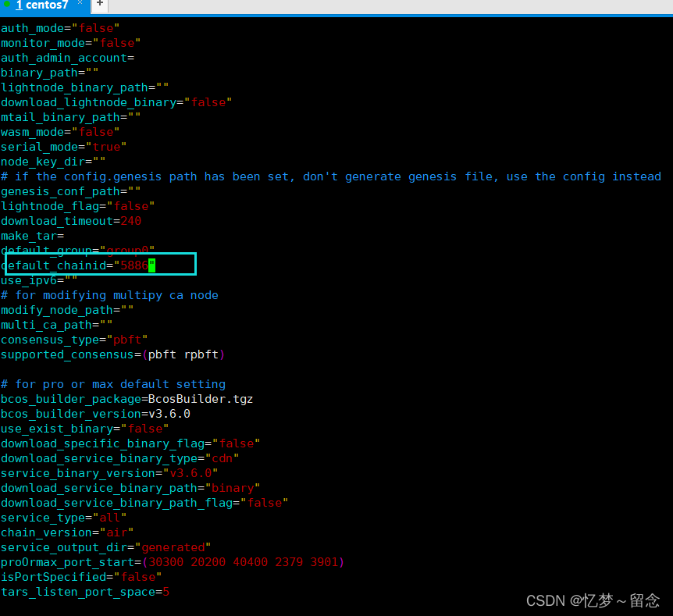This screenshot has width=673, height=616.
Task: Close the centos7 session tab
Action: (x=79, y=3)
